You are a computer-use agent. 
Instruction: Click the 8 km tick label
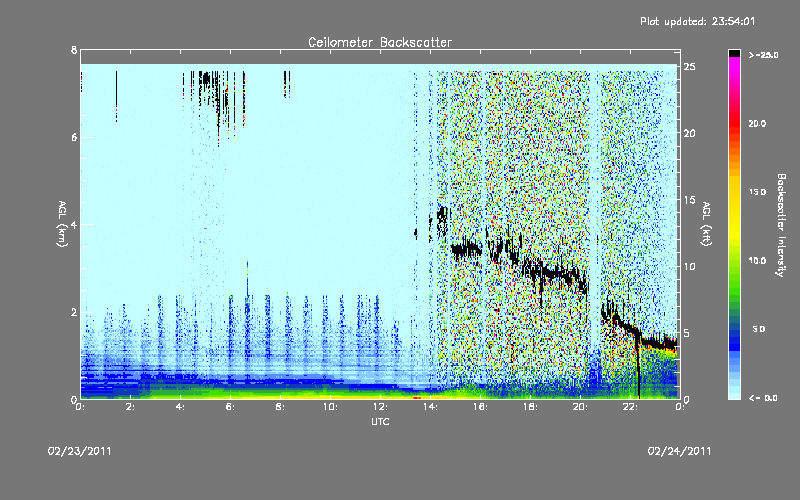pyautogui.click(x=74, y=50)
